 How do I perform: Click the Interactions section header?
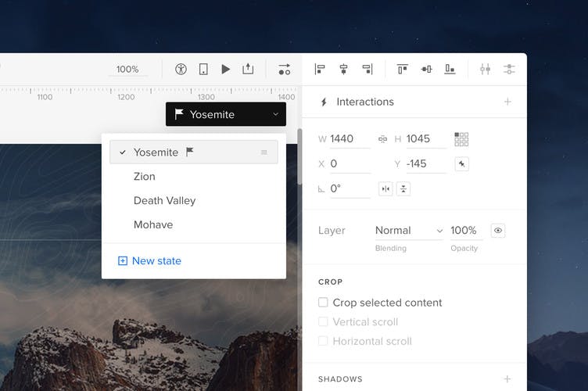tap(414, 102)
